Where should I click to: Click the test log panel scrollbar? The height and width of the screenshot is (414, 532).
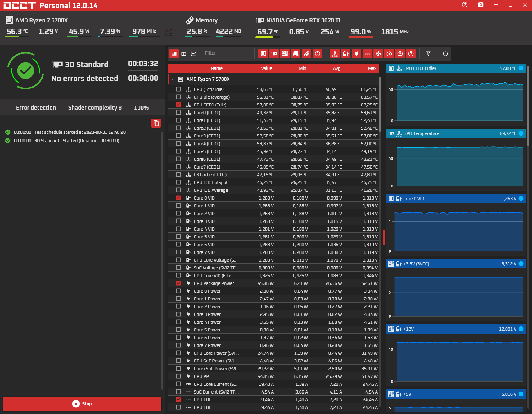(x=162, y=261)
